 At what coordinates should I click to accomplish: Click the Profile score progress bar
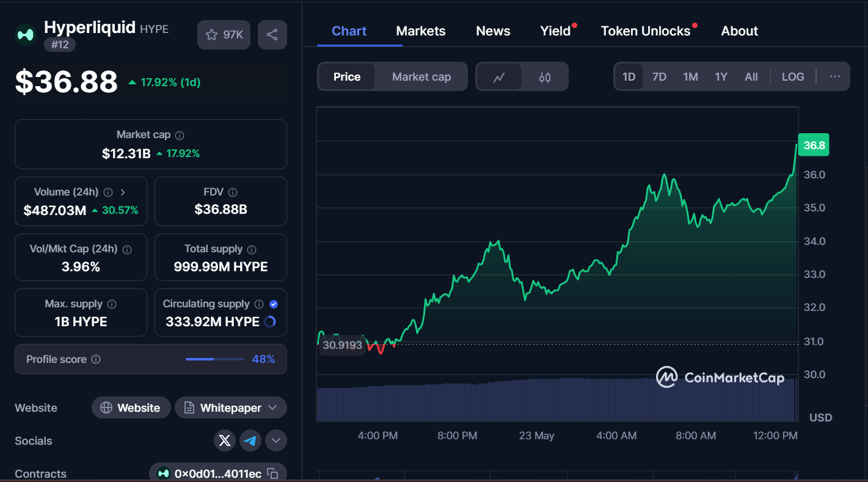pos(214,359)
